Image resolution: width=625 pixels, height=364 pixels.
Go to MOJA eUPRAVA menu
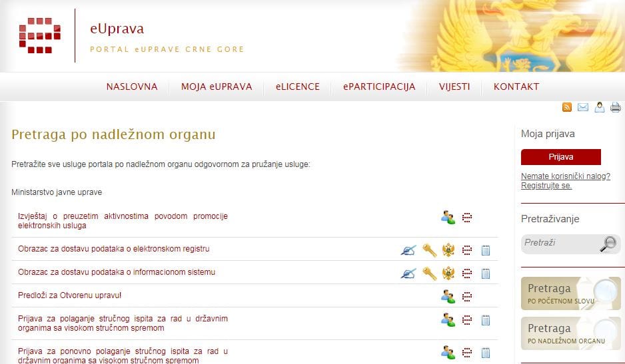217,87
